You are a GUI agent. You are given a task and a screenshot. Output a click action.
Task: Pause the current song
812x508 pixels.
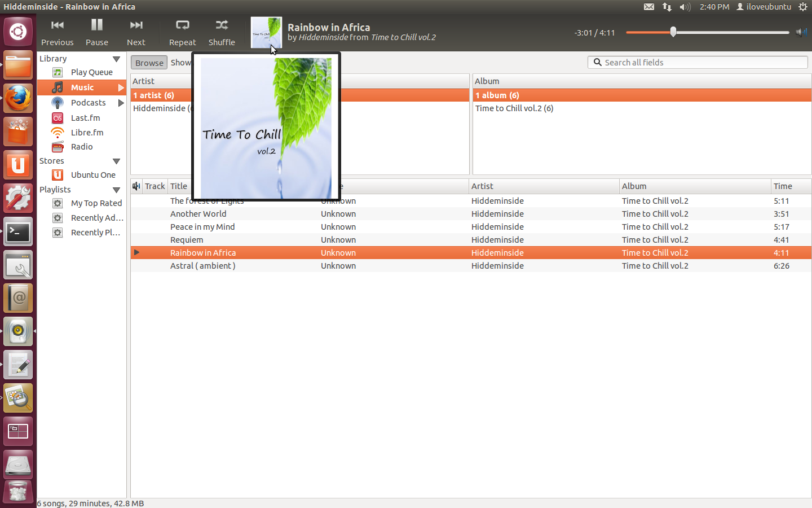coord(97,33)
